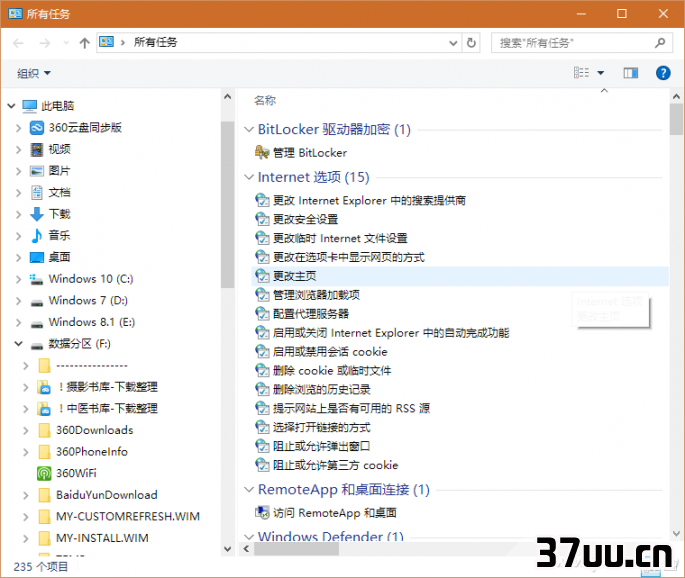Open 访问 RemoteApp 和桌面 task
This screenshot has width=685, height=578.
[335, 513]
